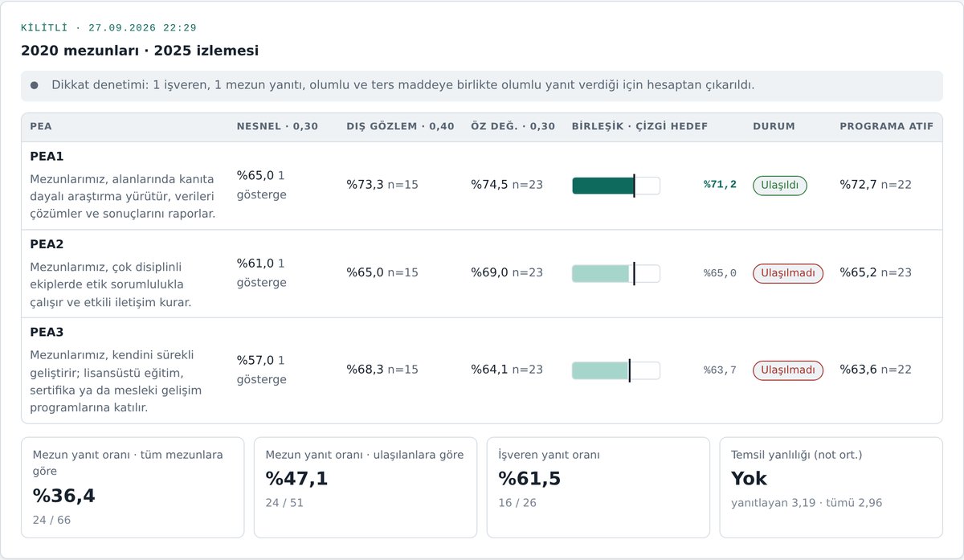
Task: Click the '%57,0' objective value for PEA3
Action: (x=255, y=360)
